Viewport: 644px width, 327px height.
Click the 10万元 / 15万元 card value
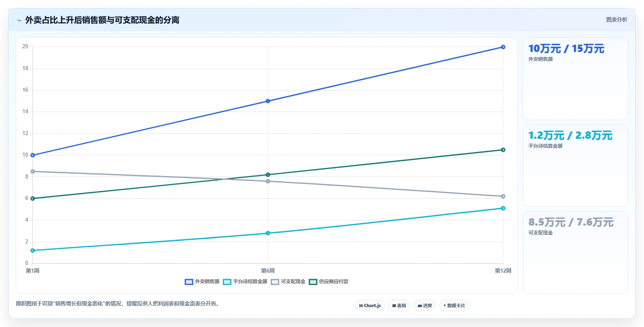tap(566, 49)
